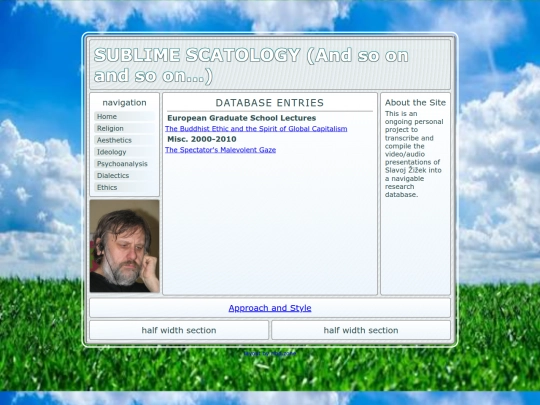
Task: Click the SUBLIME SCATOLOGY site title
Action: 251,65
